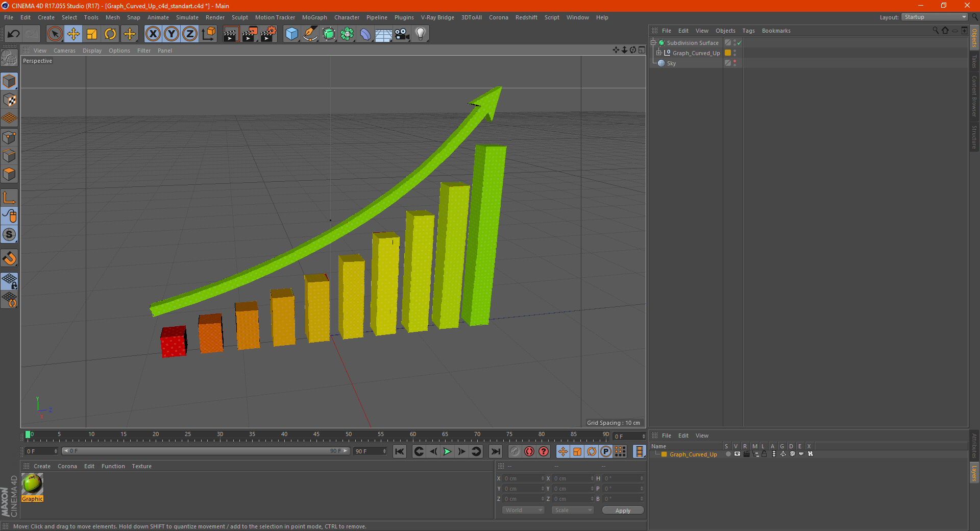Open the Sculpt menu
The image size is (980, 531).
tap(240, 17)
